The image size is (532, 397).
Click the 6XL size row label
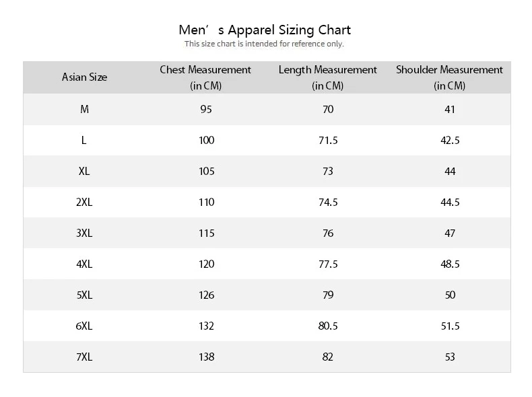click(84, 326)
